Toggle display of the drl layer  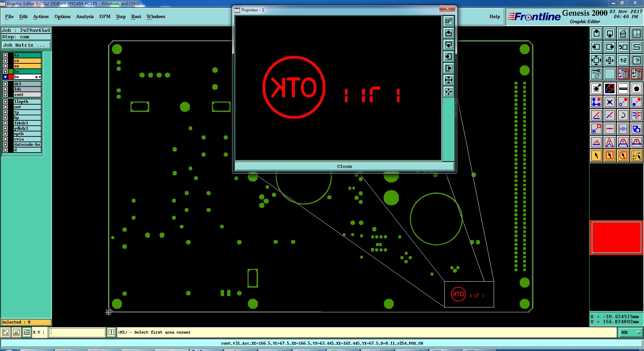tap(5, 84)
